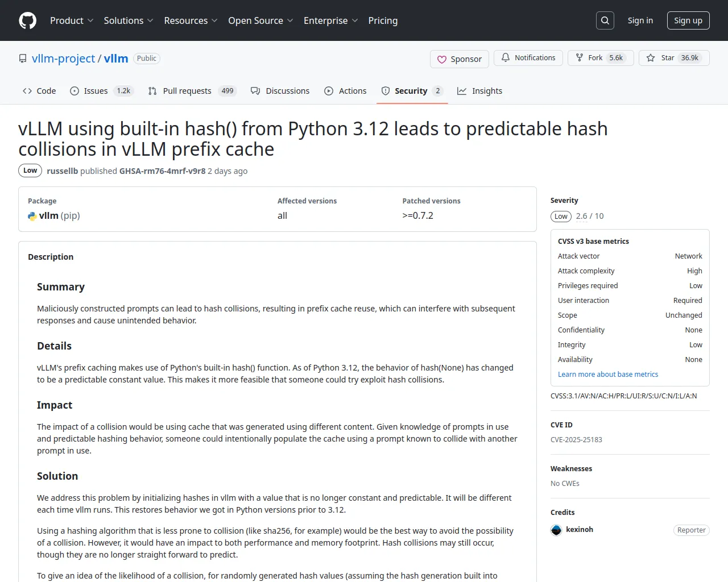Expand the Product menu
The height and width of the screenshot is (582, 728).
[x=72, y=20]
